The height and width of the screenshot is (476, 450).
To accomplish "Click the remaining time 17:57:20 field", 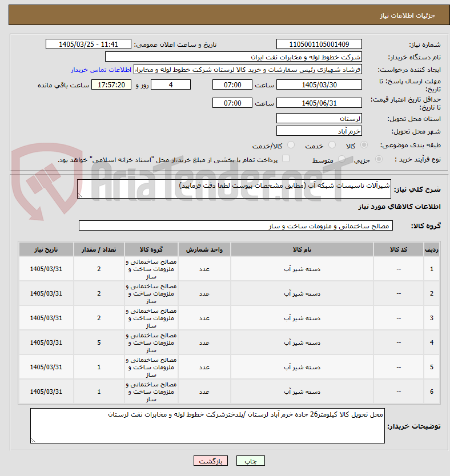I will click(x=111, y=84).
